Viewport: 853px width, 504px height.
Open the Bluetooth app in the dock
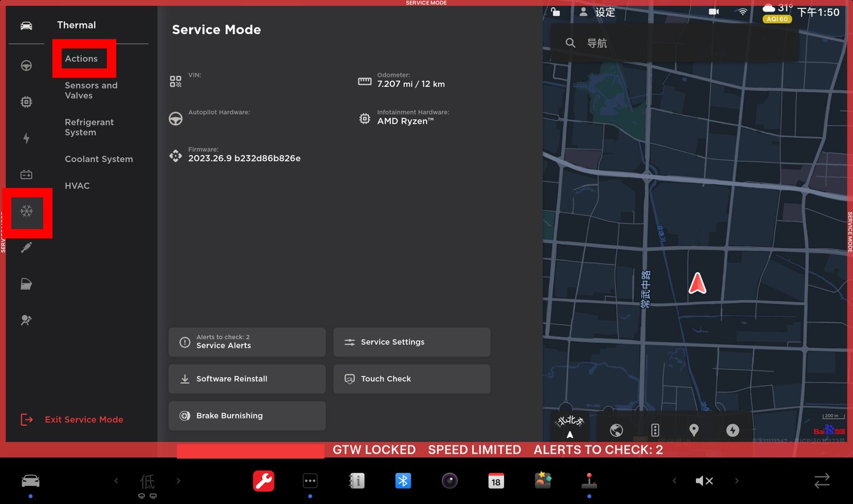403,480
